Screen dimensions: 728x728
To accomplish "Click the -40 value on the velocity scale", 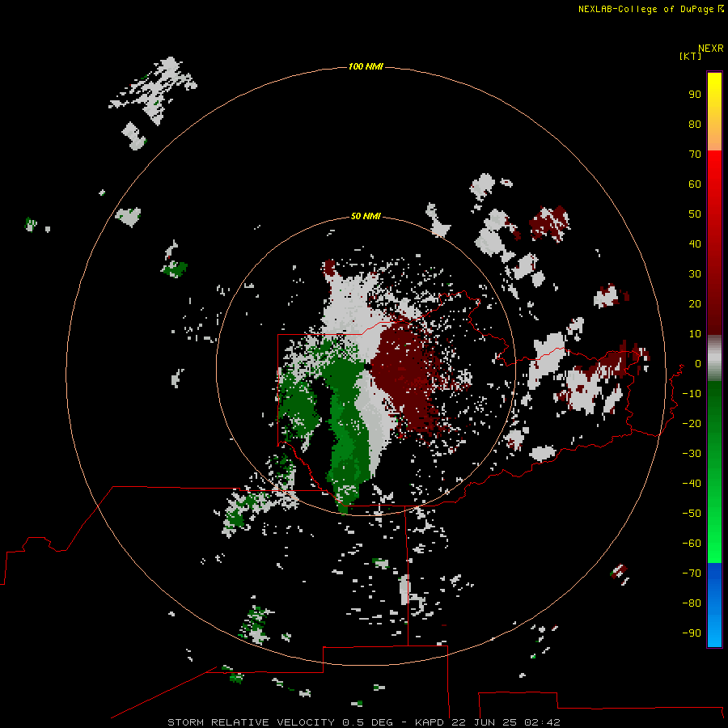I will click(692, 484).
